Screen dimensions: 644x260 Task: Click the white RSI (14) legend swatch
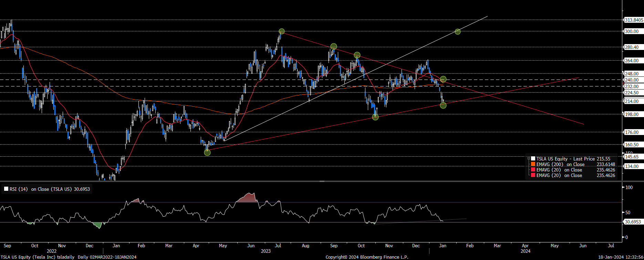(x=6, y=189)
